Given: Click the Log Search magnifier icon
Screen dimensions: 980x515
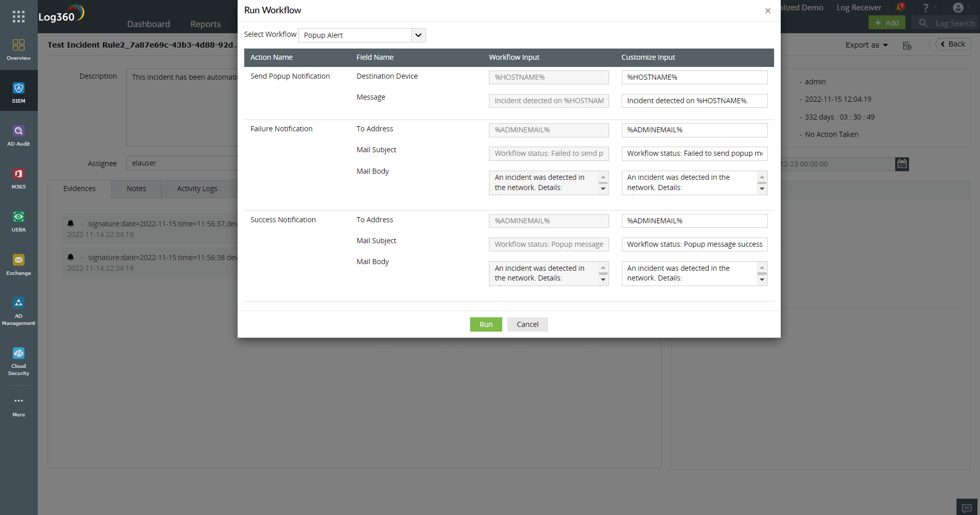Looking at the screenshot, I should (x=923, y=23).
